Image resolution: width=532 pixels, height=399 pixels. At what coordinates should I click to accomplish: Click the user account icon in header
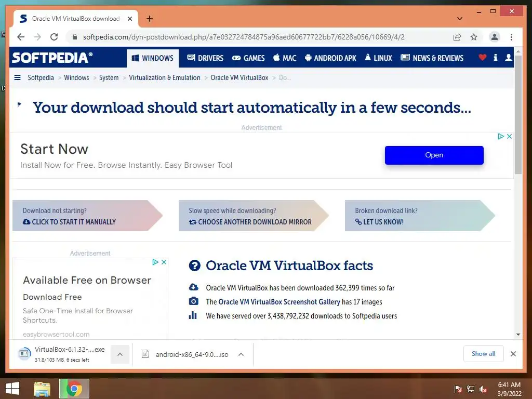pyautogui.click(x=508, y=57)
